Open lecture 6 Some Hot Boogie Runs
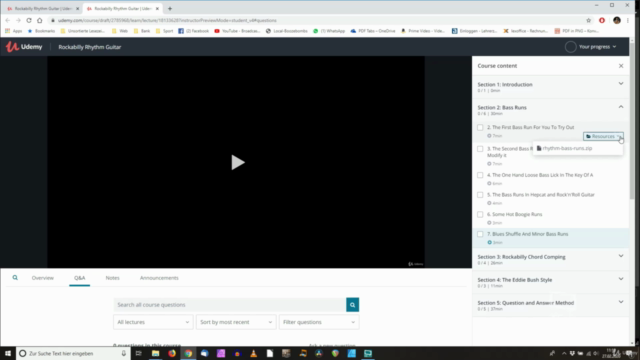 pos(514,214)
